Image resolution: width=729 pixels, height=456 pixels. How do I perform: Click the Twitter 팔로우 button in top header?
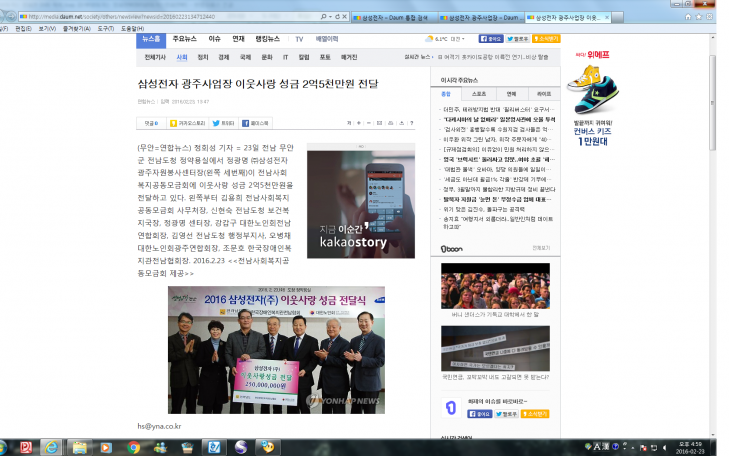click(518, 39)
